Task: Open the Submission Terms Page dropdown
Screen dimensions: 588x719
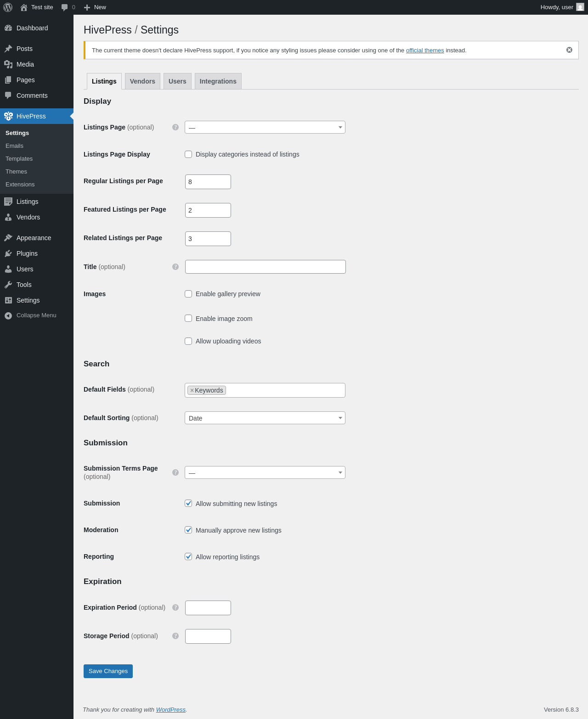Action: [265, 472]
